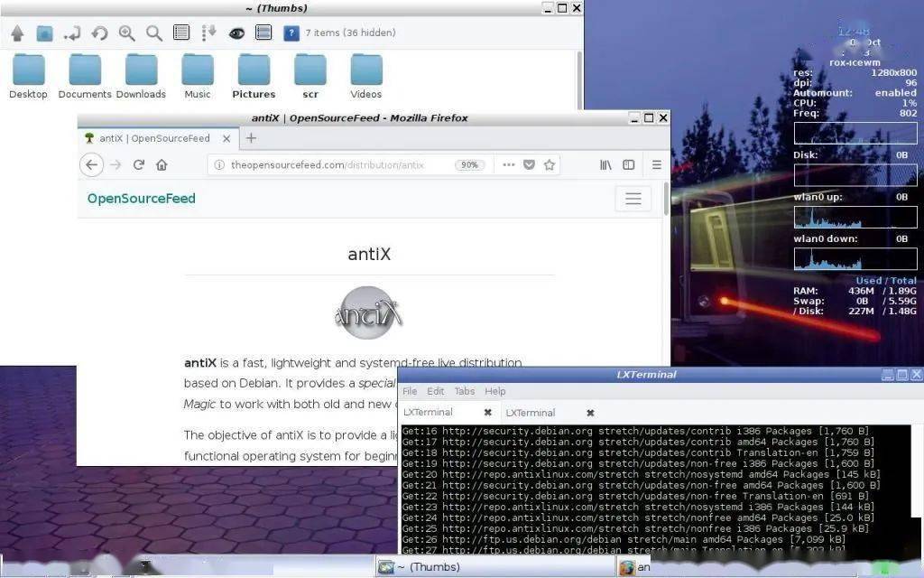The image size is (924, 578).
Task: Maximize the Firefox window
Action: coord(649,118)
